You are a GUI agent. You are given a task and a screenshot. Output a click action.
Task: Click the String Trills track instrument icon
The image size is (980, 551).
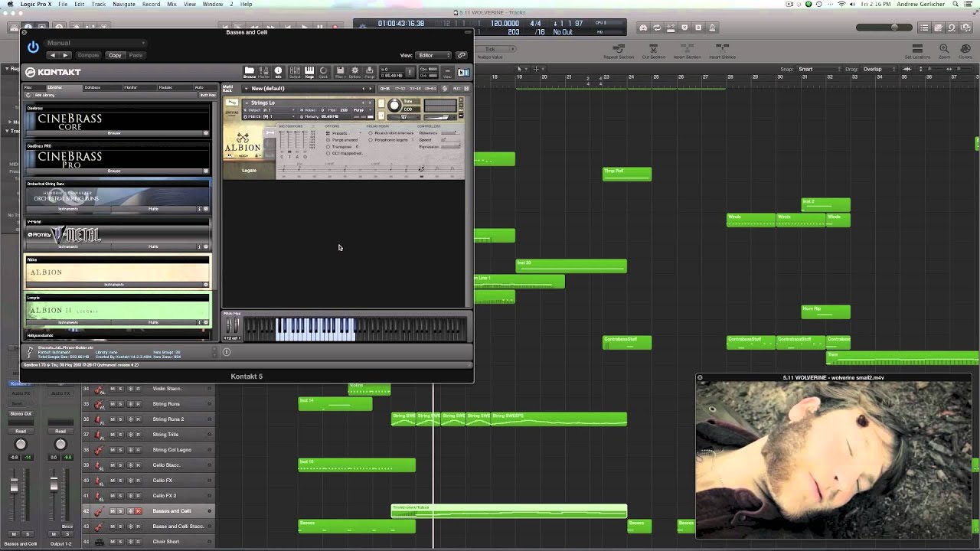(99, 435)
